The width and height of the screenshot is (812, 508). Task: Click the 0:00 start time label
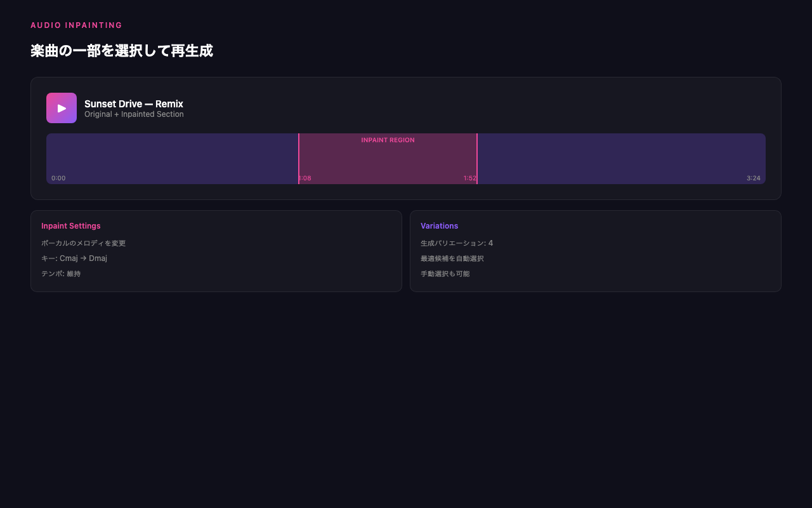point(58,178)
